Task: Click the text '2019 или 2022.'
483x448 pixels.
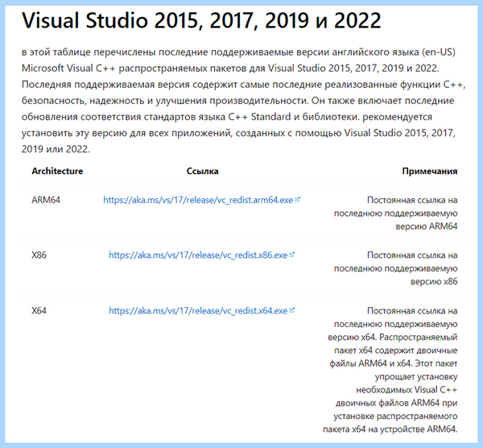Action: [56, 149]
